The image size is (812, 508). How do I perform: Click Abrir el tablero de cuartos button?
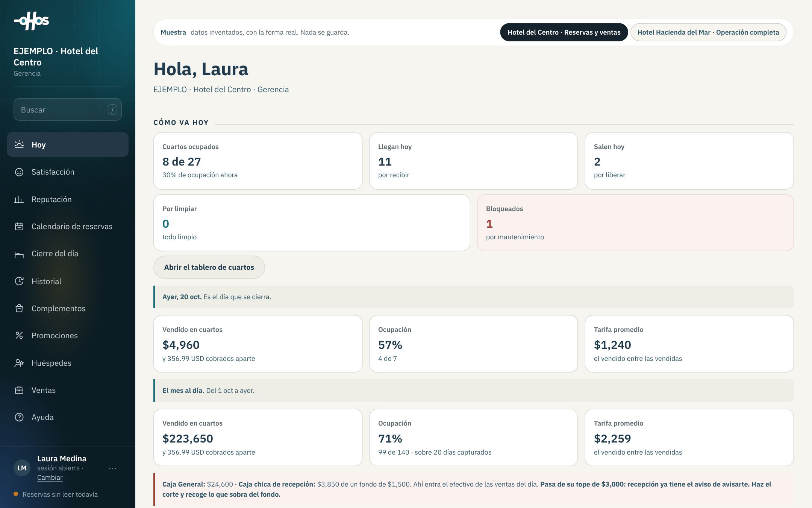pos(209,267)
